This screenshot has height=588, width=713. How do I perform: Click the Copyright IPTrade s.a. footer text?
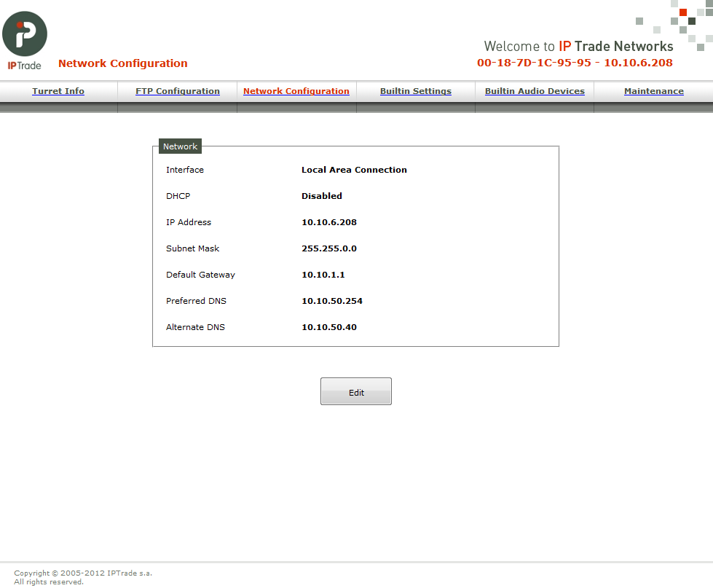83,573
